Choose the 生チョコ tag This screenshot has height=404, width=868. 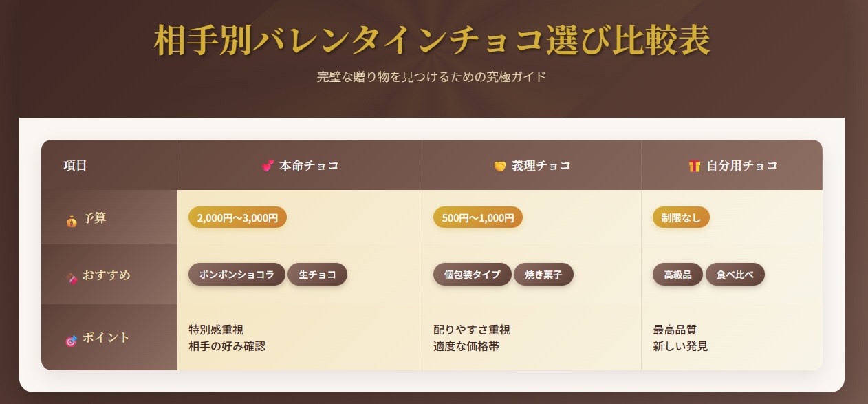pos(317,274)
